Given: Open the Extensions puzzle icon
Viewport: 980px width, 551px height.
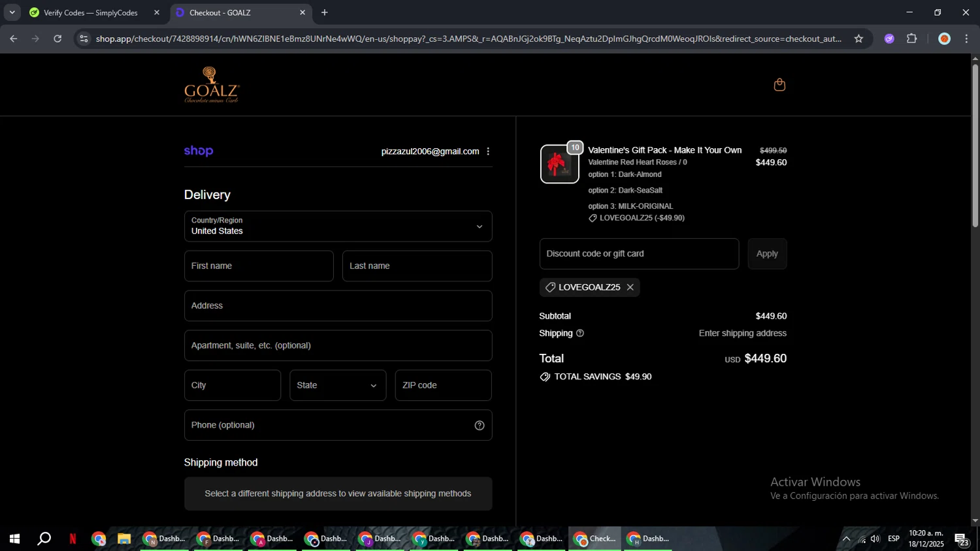Looking at the screenshot, I should (x=912, y=39).
